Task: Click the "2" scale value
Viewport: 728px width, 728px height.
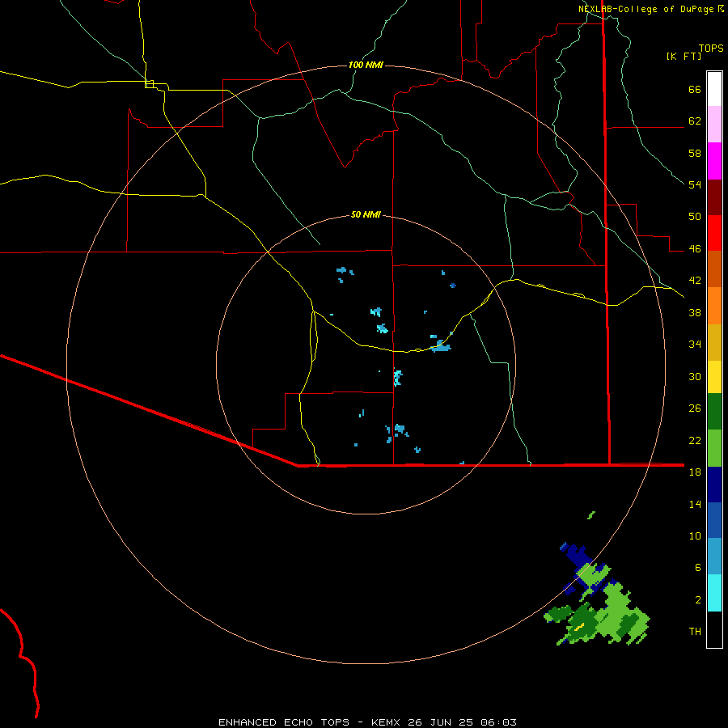Action: 697,600
